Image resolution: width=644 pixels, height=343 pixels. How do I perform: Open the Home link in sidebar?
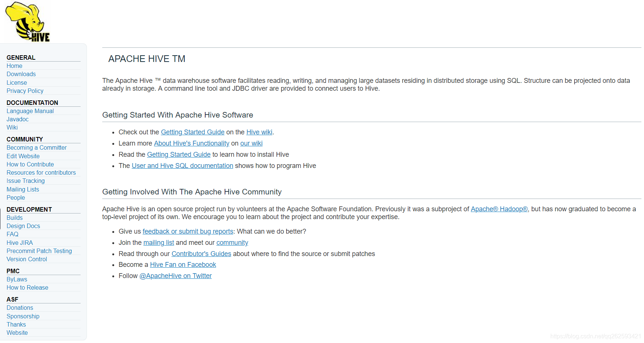15,66
